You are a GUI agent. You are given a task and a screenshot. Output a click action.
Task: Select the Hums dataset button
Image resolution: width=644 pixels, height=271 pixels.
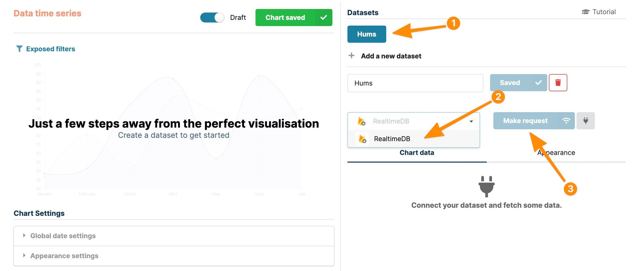[x=366, y=34]
